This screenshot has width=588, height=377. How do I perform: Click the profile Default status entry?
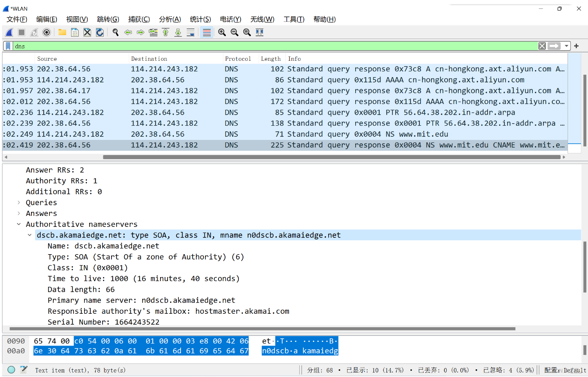point(565,370)
